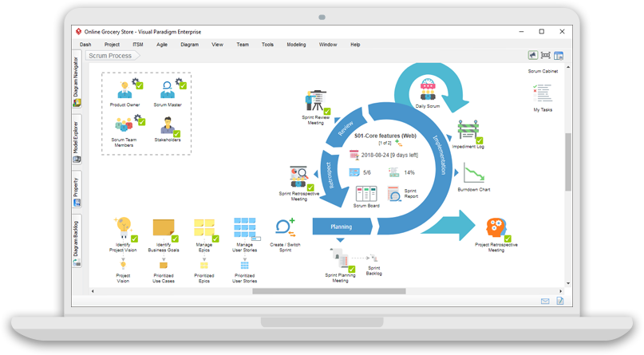
Task: Click the vertical scrollbar thumb
Action: [x=568, y=162]
